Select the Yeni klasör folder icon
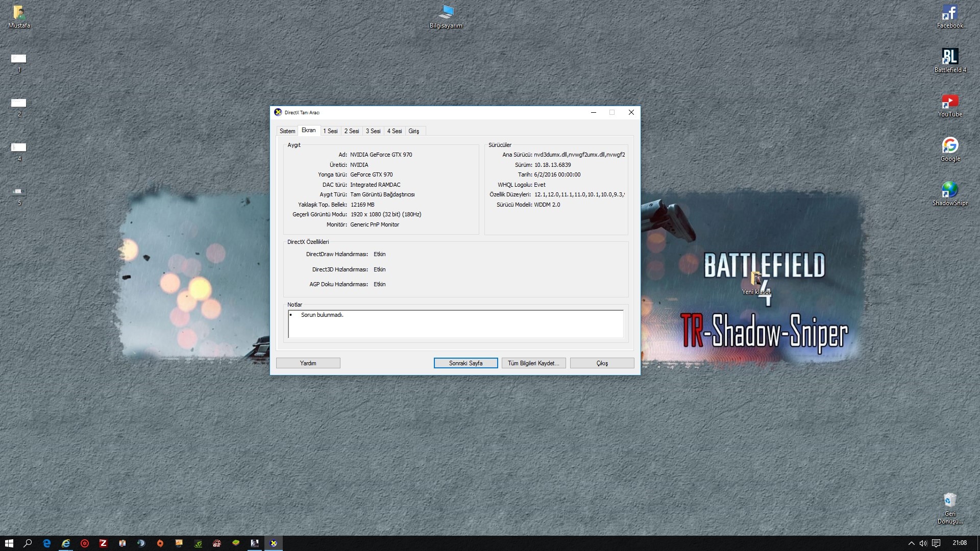Viewport: 980px width, 551px height. [x=756, y=283]
